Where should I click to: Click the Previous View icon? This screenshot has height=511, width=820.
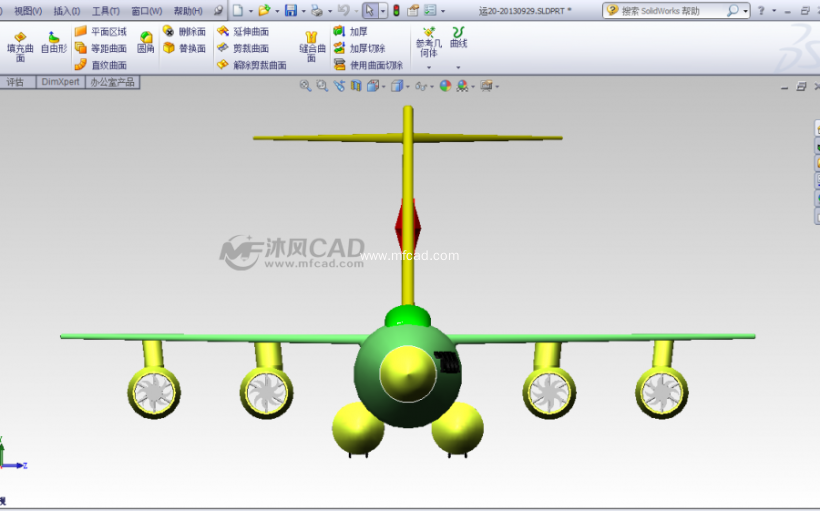339,86
